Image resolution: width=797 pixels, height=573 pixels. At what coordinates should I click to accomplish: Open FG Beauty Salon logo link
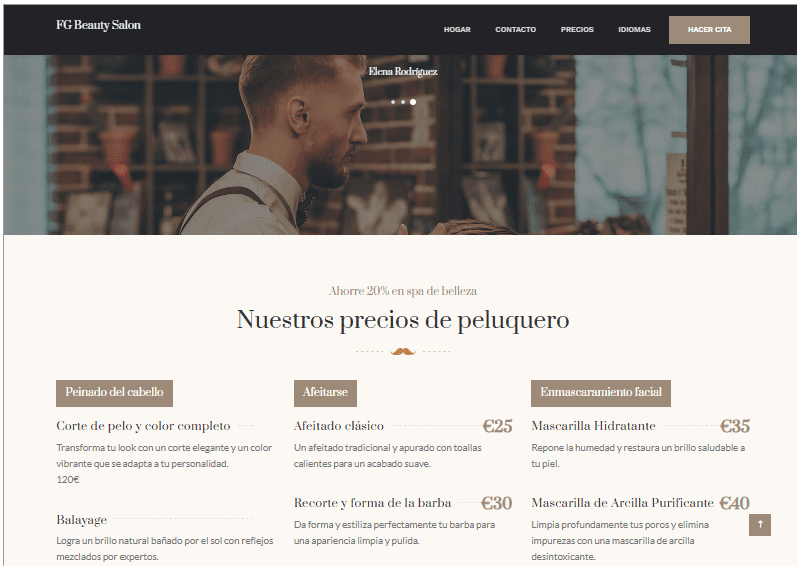click(x=98, y=25)
